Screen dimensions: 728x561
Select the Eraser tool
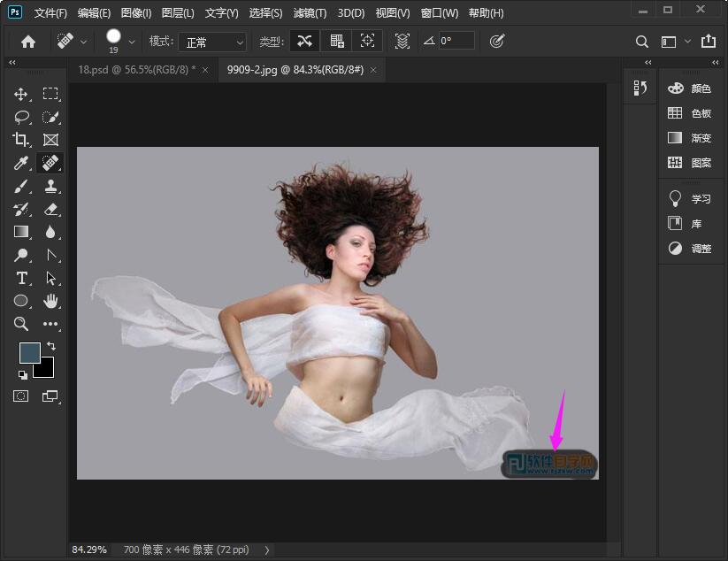(50, 209)
